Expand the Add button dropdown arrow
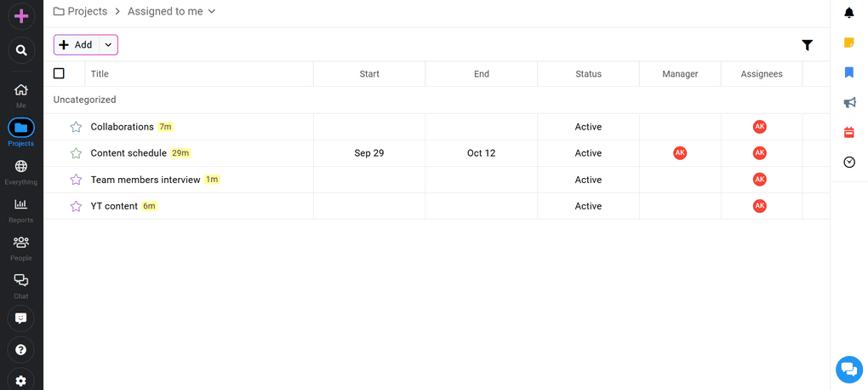The width and height of the screenshot is (868, 390). point(108,45)
